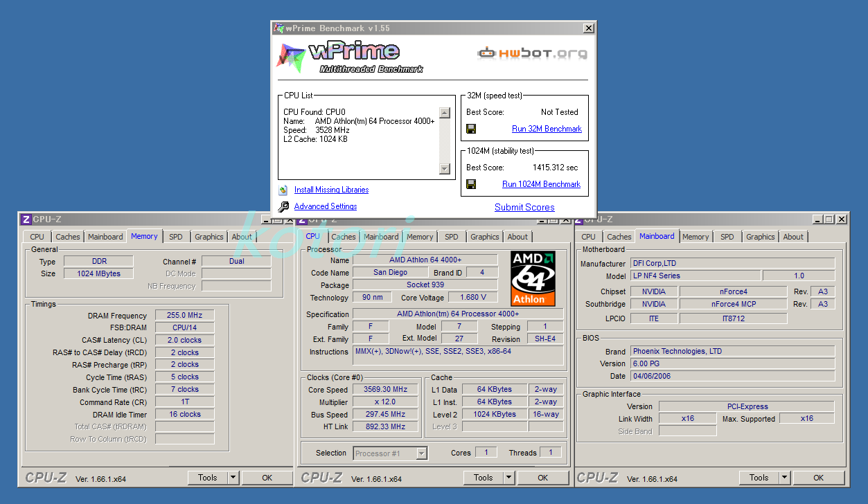Click the Model field LP NF4 Series

coord(696,276)
